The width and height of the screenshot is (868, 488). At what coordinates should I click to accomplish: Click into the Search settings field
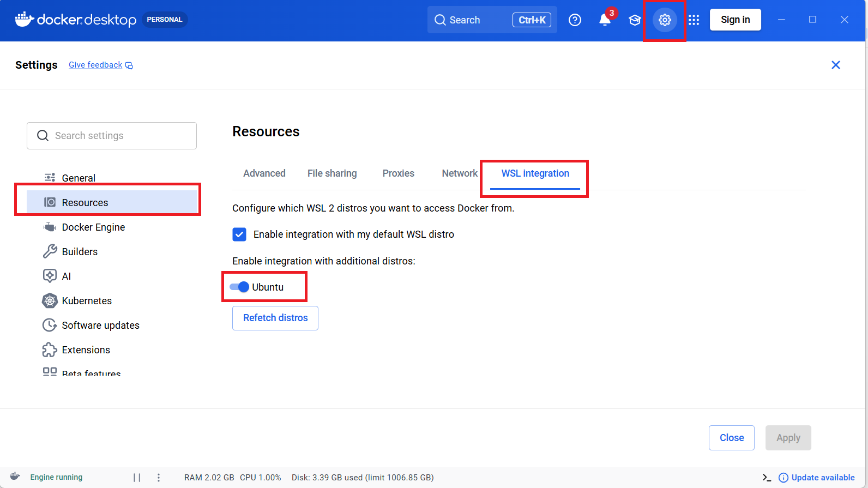(112, 136)
